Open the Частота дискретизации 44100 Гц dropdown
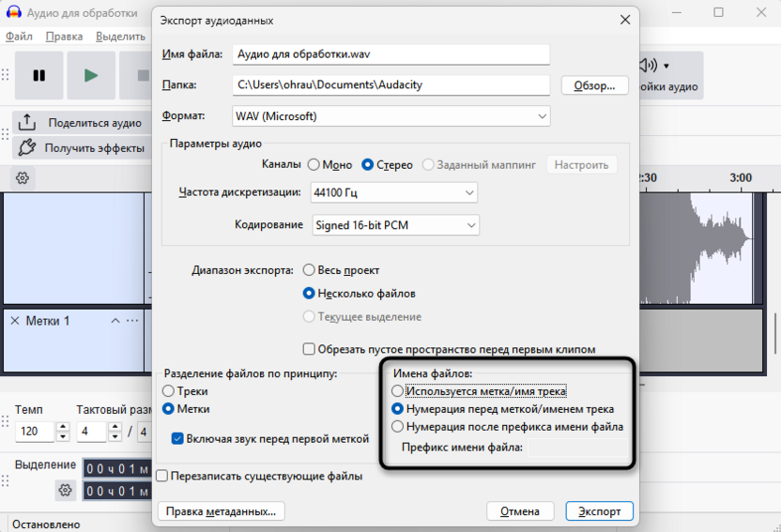This screenshot has height=532, width=781. (394, 192)
